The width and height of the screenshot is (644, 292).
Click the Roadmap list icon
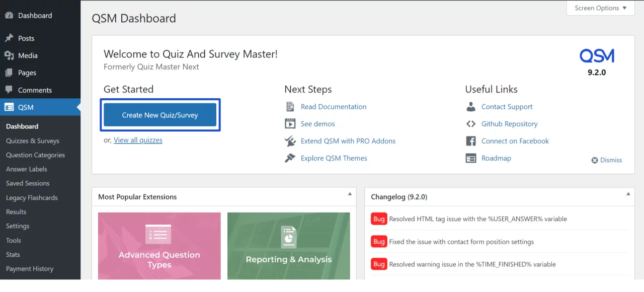(x=471, y=158)
